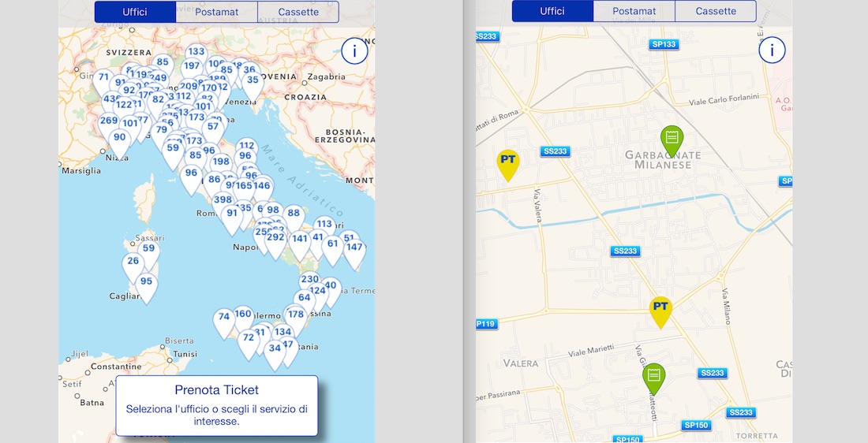Select the yellow PT pin above Viale Marietti
The width and height of the screenshot is (868, 443).
tap(660, 308)
